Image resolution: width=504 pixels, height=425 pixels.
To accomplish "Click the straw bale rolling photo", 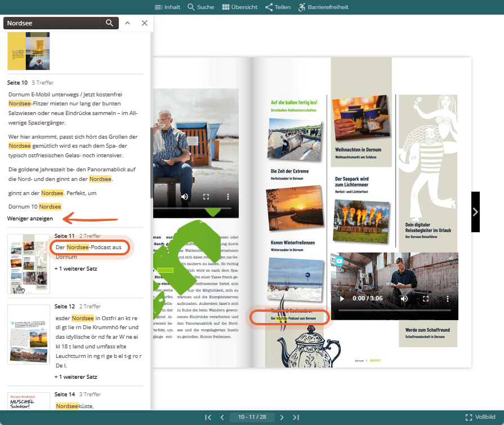I will pyautogui.click(x=295, y=140).
